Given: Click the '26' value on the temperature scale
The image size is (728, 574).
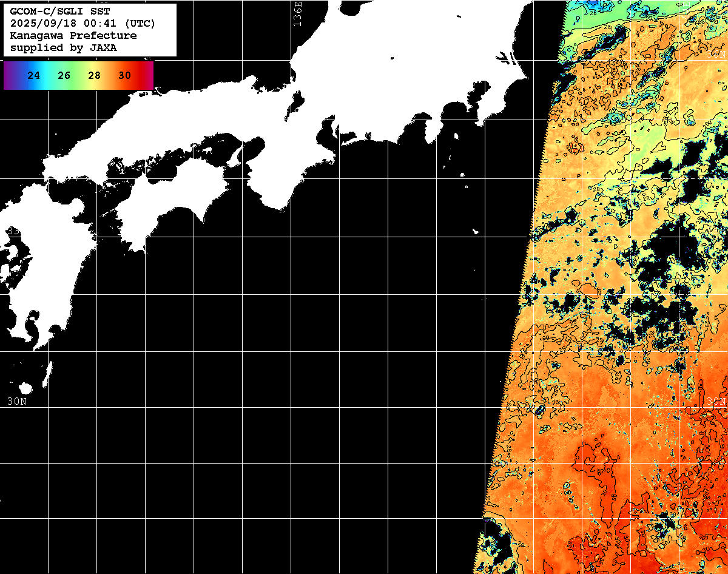Looking at the screenshot, I should (64, 76).
